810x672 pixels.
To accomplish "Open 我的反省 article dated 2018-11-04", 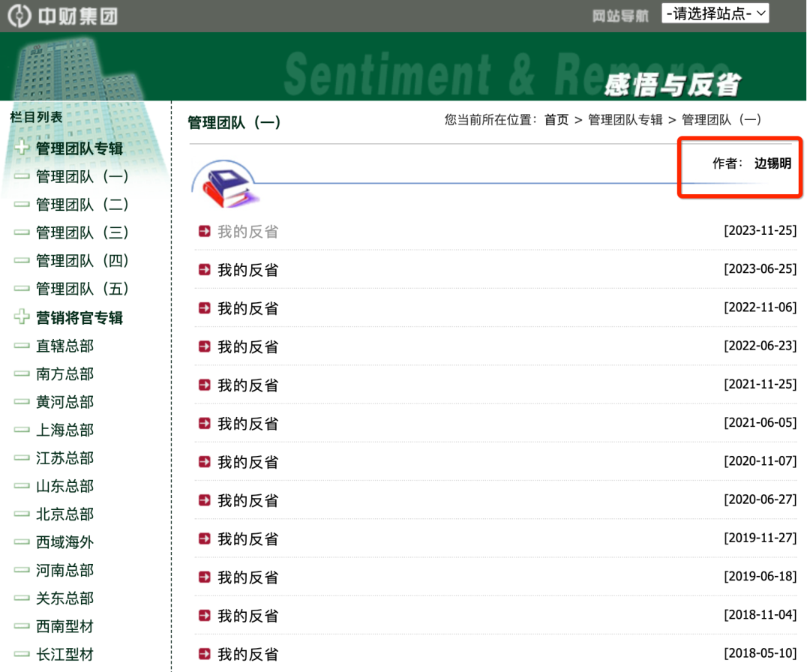I will point(247,616).
